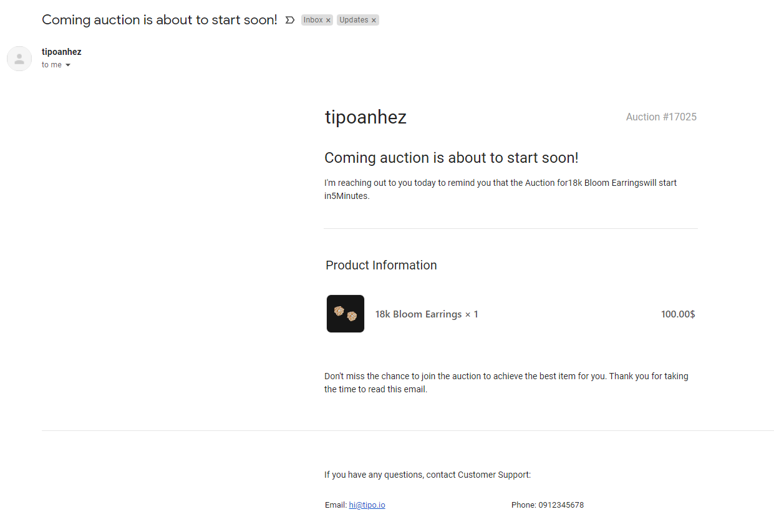Viewport: 774px width, 532px height.
Task: Expand recipient details arrow next to 'to me'
Action: click(x=68, y=65)
